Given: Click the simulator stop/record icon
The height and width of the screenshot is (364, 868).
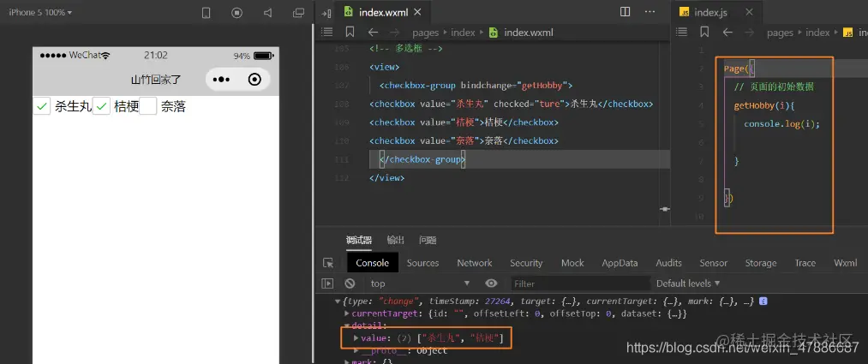Looking at the screenshot, I should [237, 13].
